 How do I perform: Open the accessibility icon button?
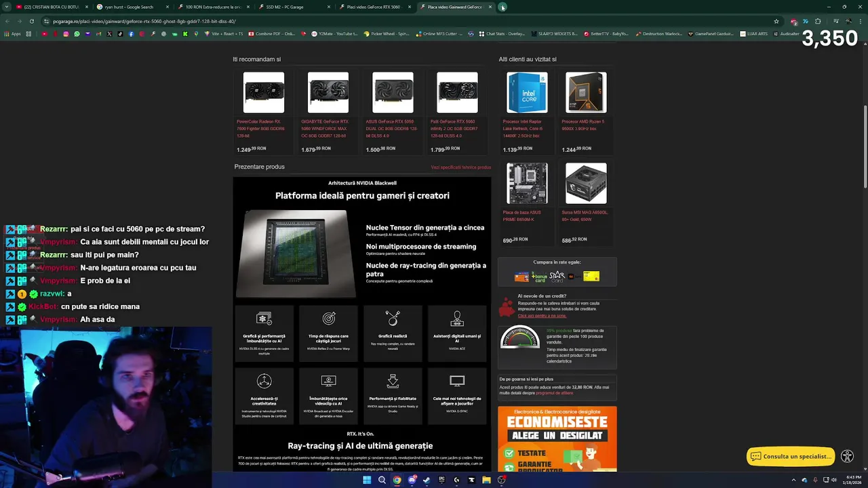[847, 456]
